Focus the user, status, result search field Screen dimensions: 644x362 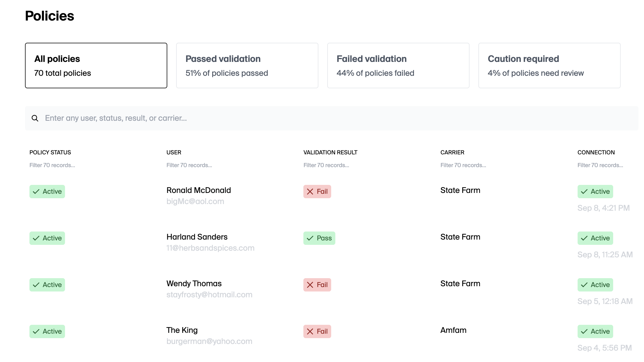click(x=331, y=118)
